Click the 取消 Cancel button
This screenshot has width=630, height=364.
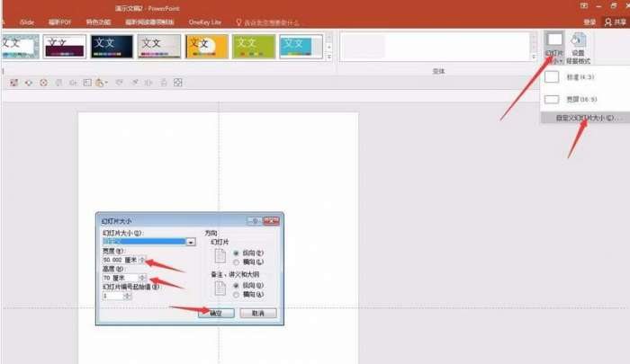pos(258,313)
